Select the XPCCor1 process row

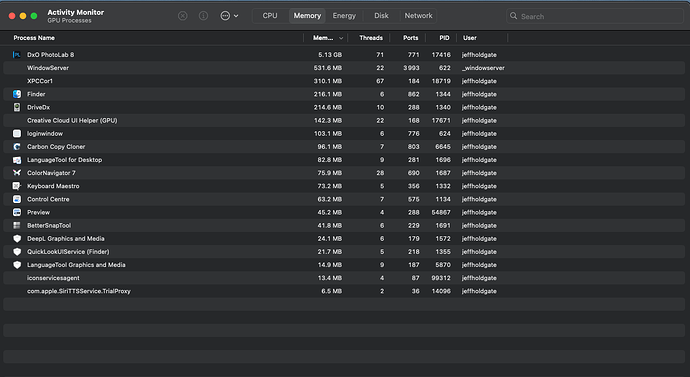[344, 81]
